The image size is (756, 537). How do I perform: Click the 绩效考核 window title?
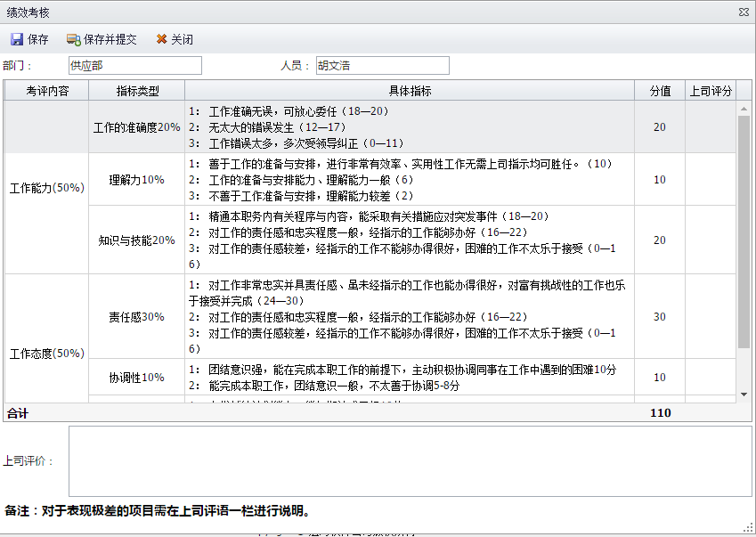tap(28, 12)
